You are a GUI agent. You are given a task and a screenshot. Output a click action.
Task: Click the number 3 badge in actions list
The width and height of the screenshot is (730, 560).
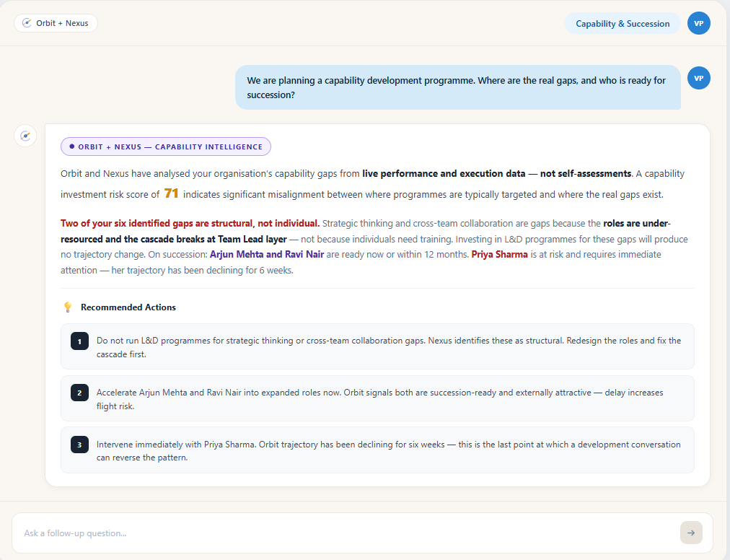pos(79,445)
